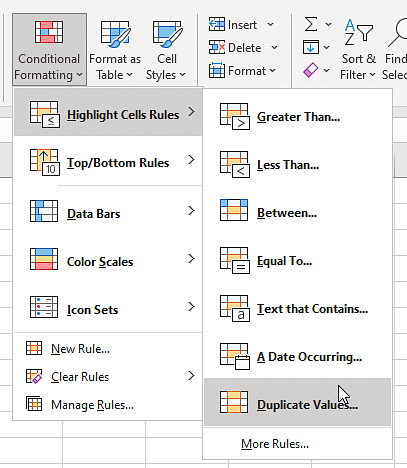Screen dimensions: 407x468
Task: Select Duplicate Values rule
Action: [x=297, y=402]
